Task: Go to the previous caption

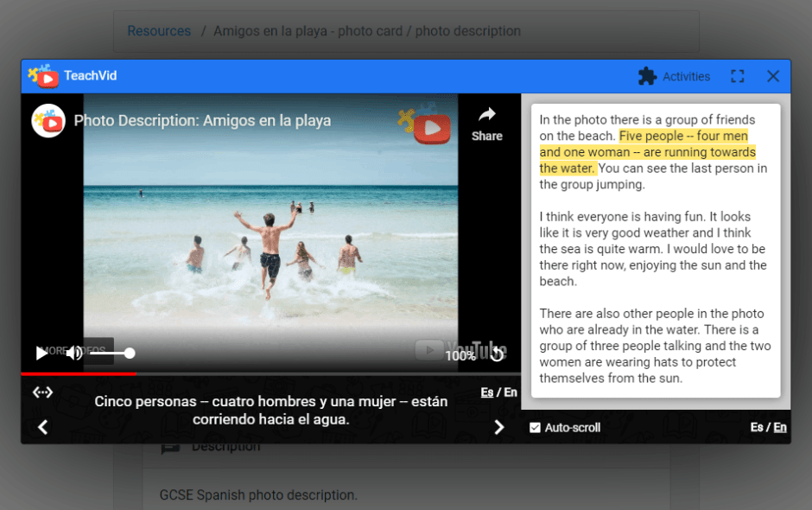Action: tap(42, 426)
